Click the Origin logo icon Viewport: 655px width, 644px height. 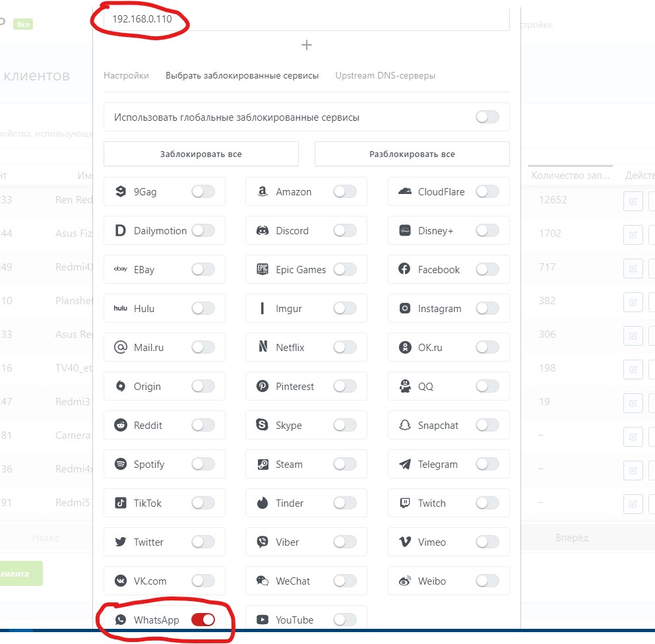120,386
